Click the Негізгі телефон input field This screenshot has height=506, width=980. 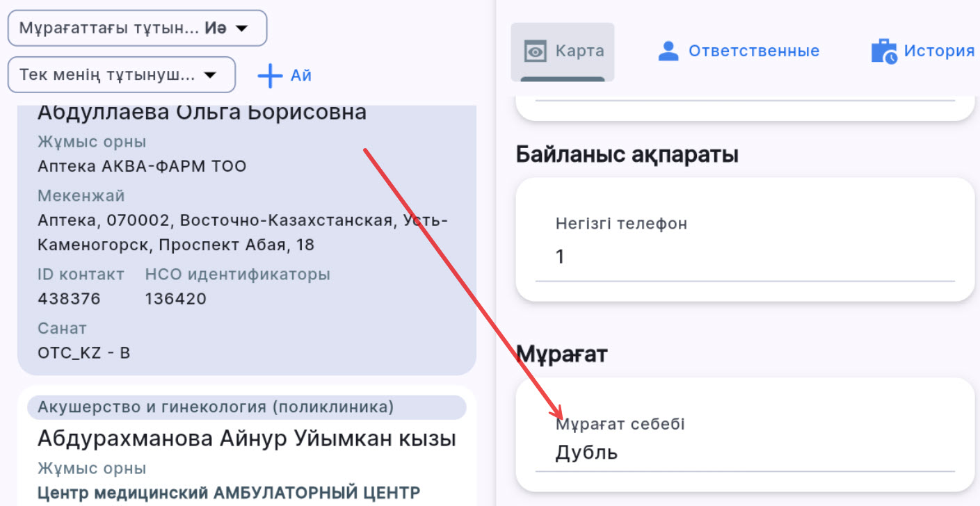tap(744, 258)
